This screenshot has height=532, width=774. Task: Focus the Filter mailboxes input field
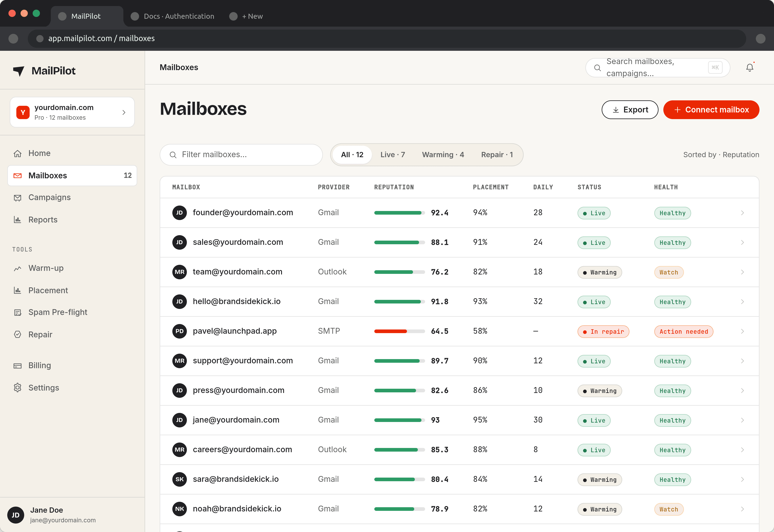tap(241, 155)
